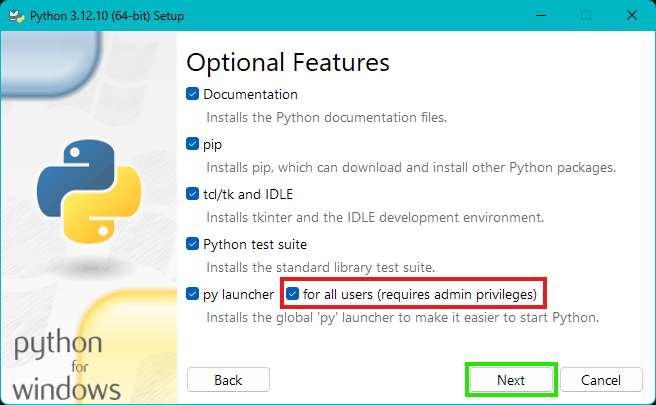Toggle the pip checkbox
Image resolution: width=656 pixels, height=405 pixels.
click(192, 144)
